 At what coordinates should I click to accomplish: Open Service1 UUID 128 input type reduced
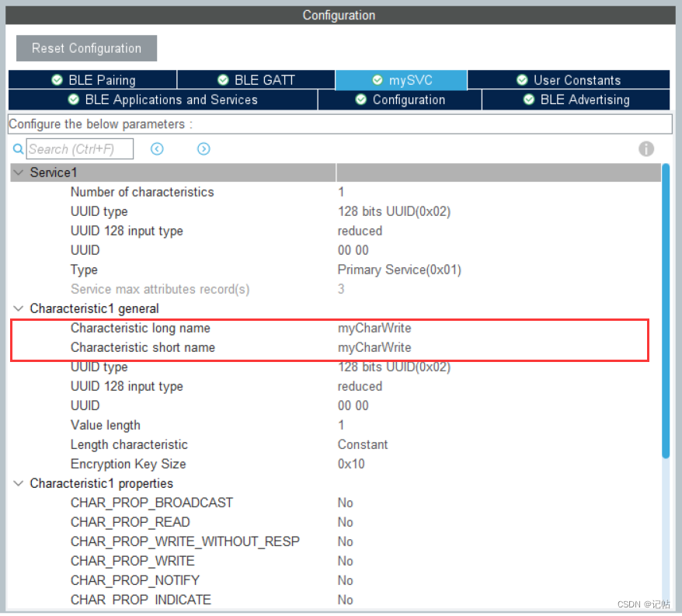tap(360, 231)
